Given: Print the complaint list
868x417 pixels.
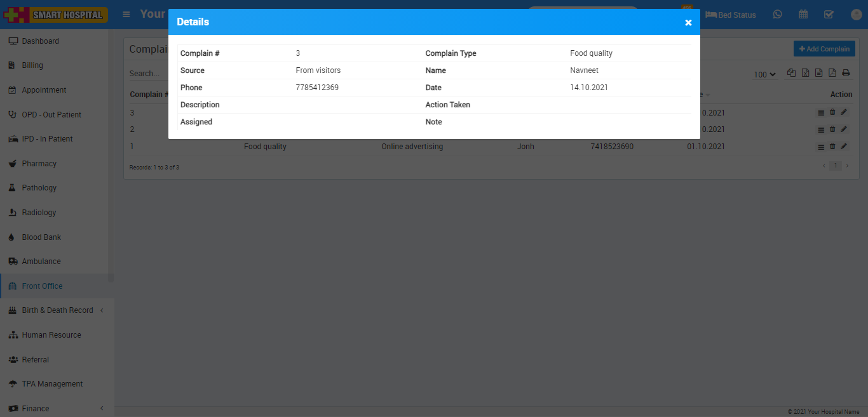Looking at the screenshot, I should click(x=846, y=73).
